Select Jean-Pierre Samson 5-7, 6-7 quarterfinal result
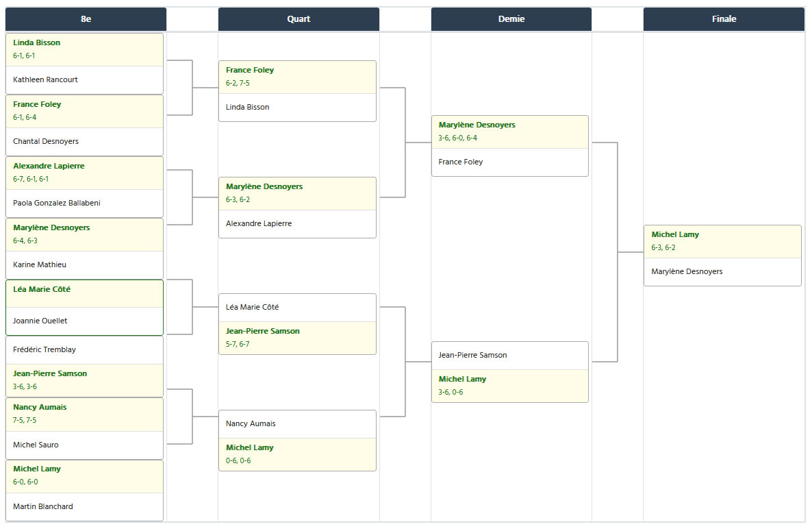The image size is (812, 531). pyautogui.click(x=297, y=338)
